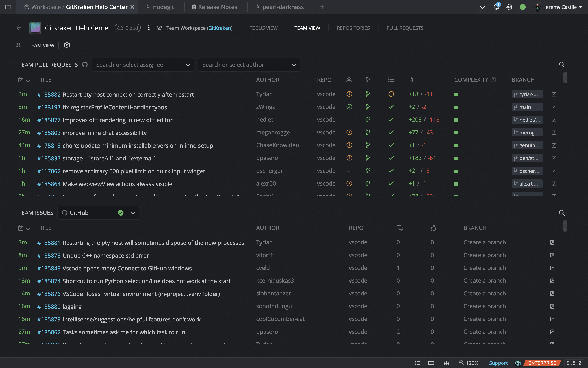Viewport: 588px width, 368px height.
Task: Open the GitHub issues provider dropdown
Action: click(133, 213)
